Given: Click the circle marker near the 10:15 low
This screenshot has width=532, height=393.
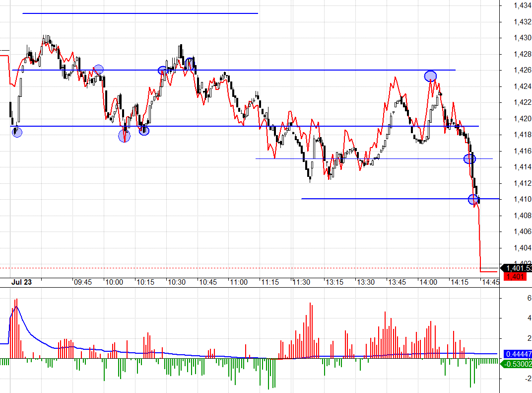Looking at the screenshot, I should pos(144,131).
